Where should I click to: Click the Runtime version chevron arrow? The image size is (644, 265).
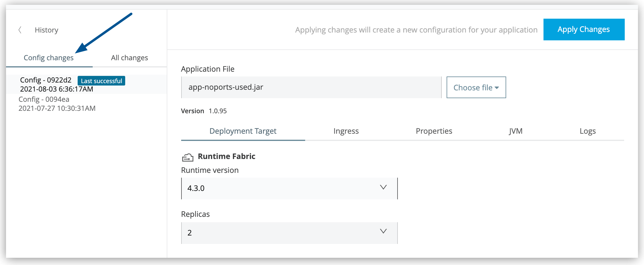coord(383,187)
